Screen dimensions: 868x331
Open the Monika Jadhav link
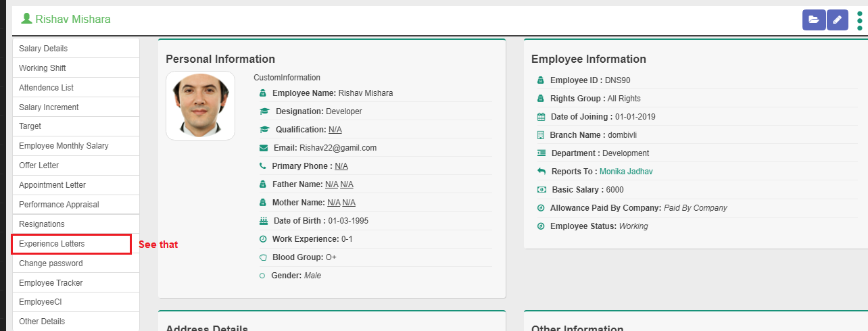tap(626, 172)
